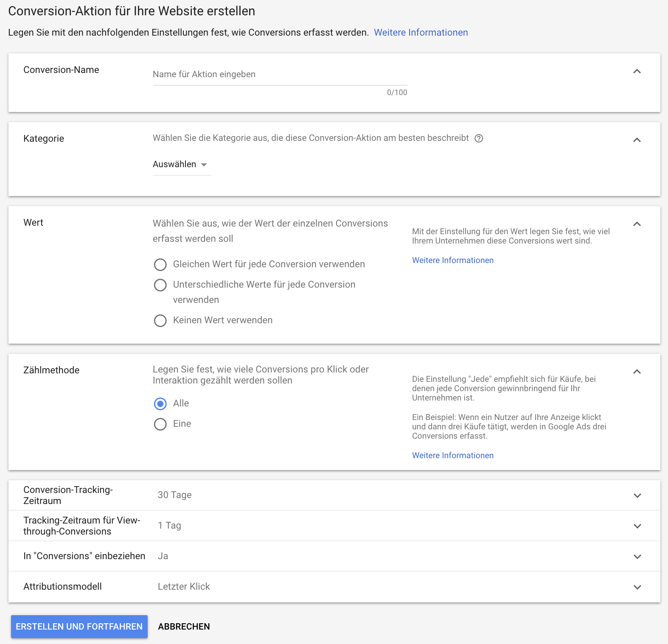Click the Letzter Klick value
The width and height of the screenshot is (668, 644).
(x=184, y=587)
